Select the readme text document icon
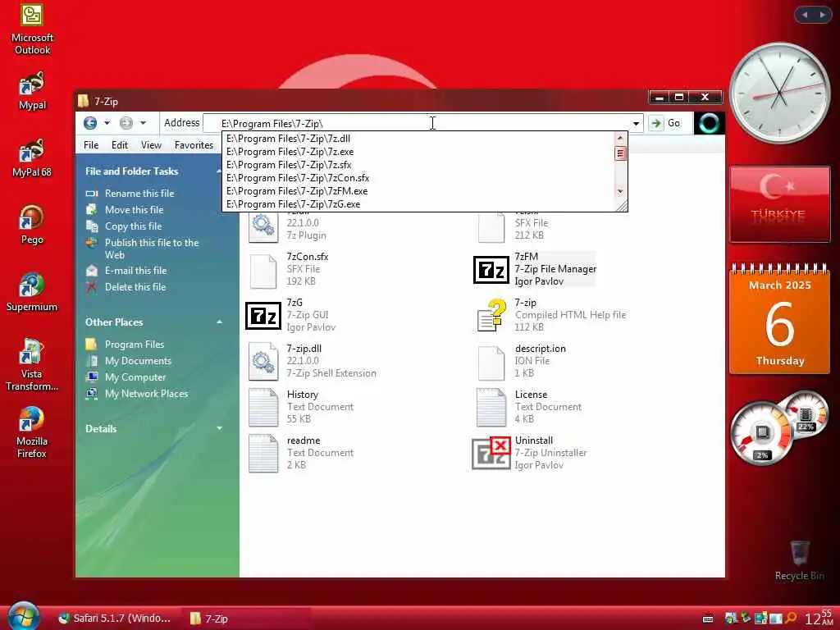 click(263, 454)
